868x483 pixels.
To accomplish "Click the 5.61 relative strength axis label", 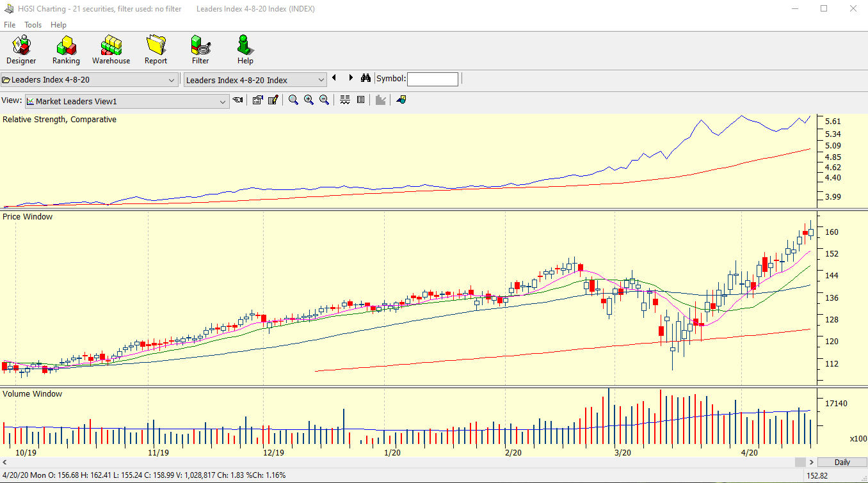I will coord(833,122).
